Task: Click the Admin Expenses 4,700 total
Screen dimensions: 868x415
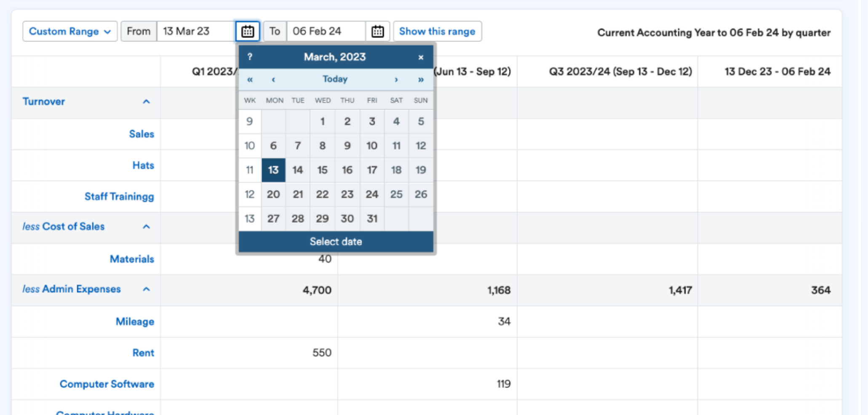Action: coord(317,290)
